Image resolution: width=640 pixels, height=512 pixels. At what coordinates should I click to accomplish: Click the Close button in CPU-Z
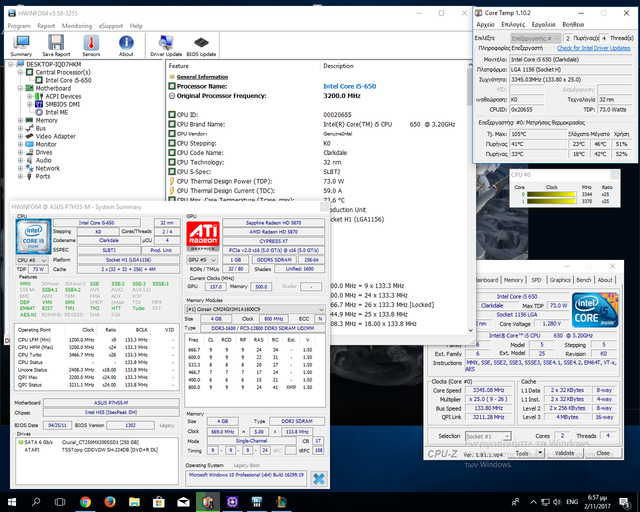tap(603, 453)
